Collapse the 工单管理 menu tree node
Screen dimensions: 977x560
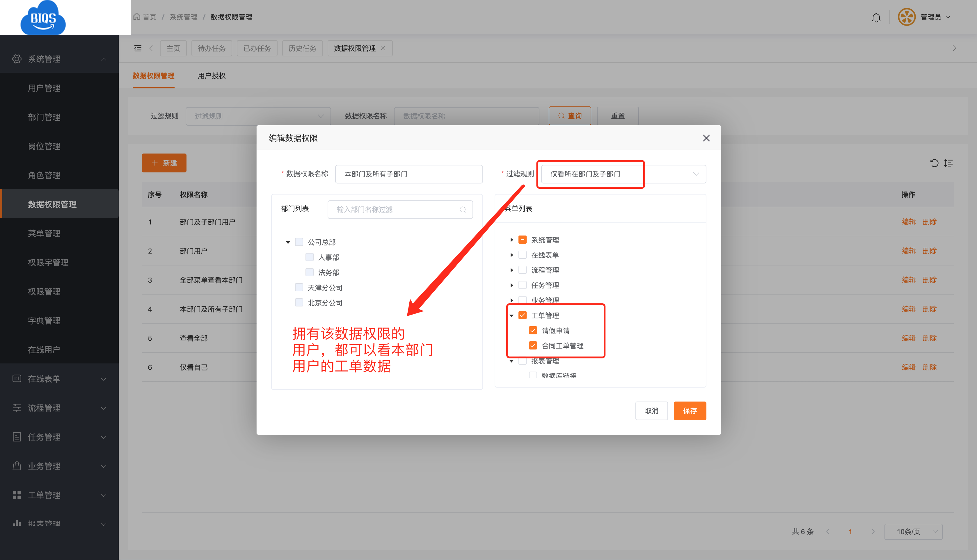(511, 315)
